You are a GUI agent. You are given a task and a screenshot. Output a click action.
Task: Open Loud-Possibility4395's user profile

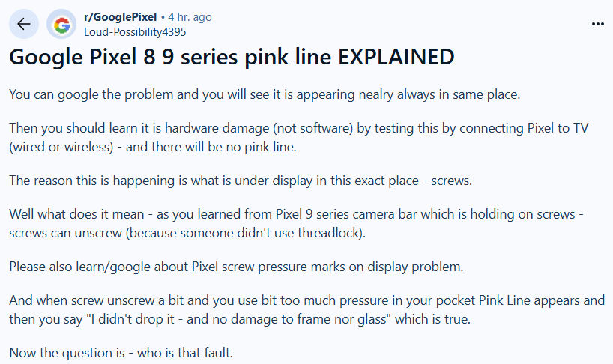click(x=135, y=32)
